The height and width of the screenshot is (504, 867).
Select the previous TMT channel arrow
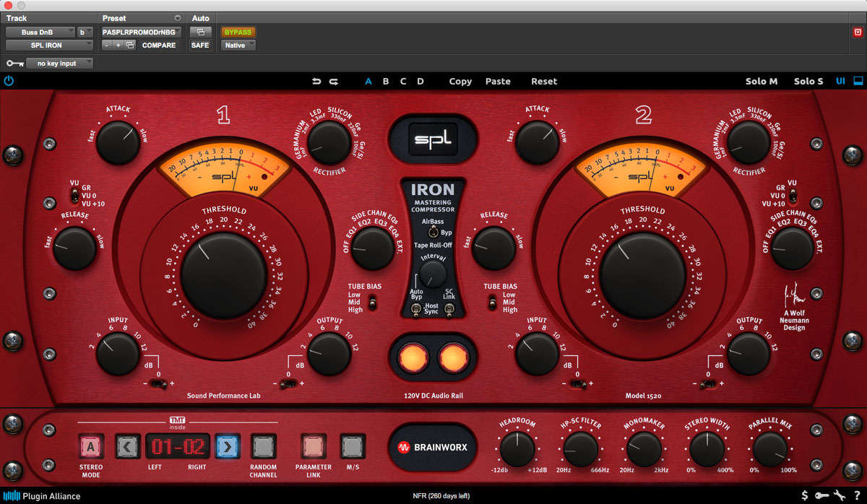(128, 447)
